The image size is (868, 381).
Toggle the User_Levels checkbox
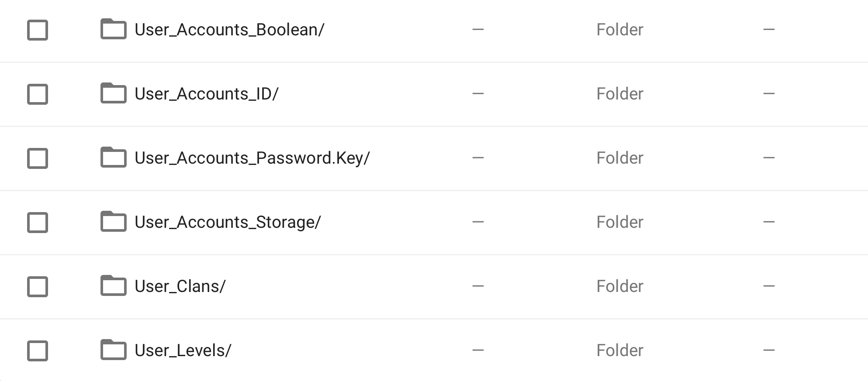(x=38, y=351)
